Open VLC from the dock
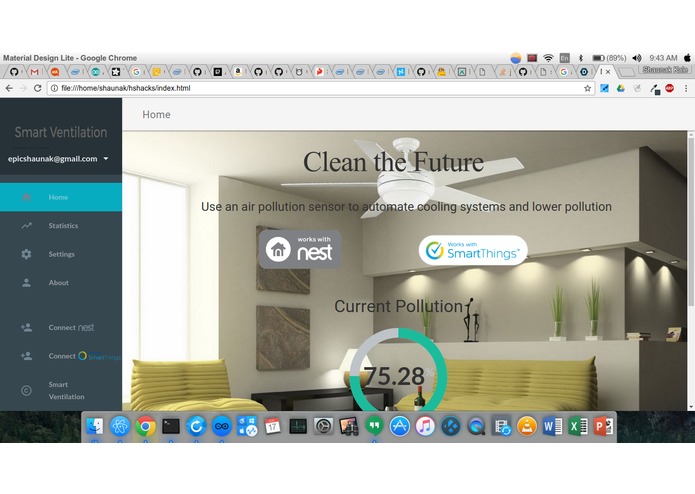This screenshot has height=494, width=695. 527,427
